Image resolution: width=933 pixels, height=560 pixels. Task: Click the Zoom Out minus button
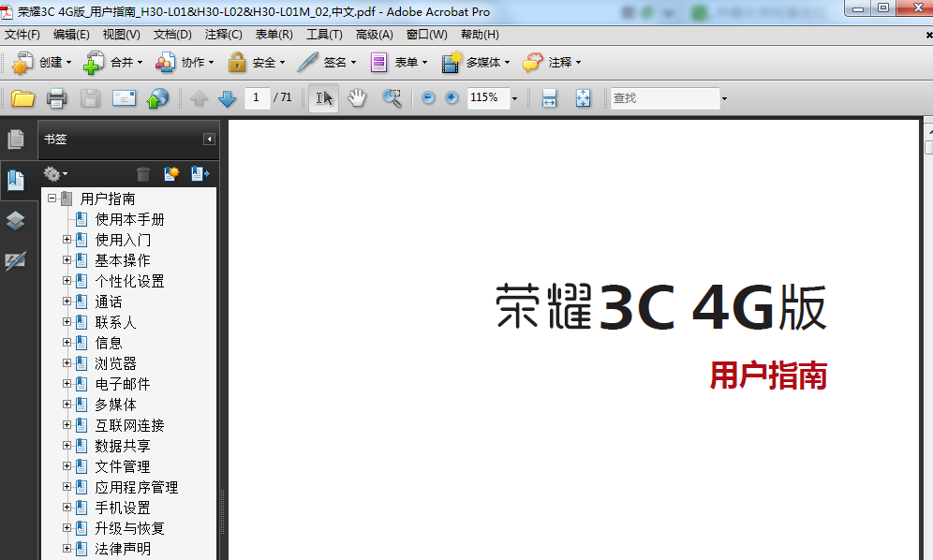point(428,97)
